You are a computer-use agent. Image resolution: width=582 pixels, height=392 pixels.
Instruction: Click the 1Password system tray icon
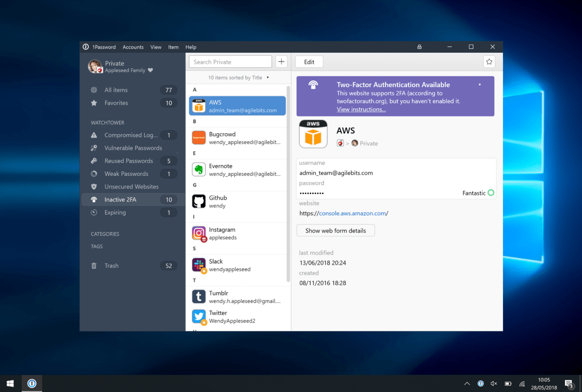[481, 384]
